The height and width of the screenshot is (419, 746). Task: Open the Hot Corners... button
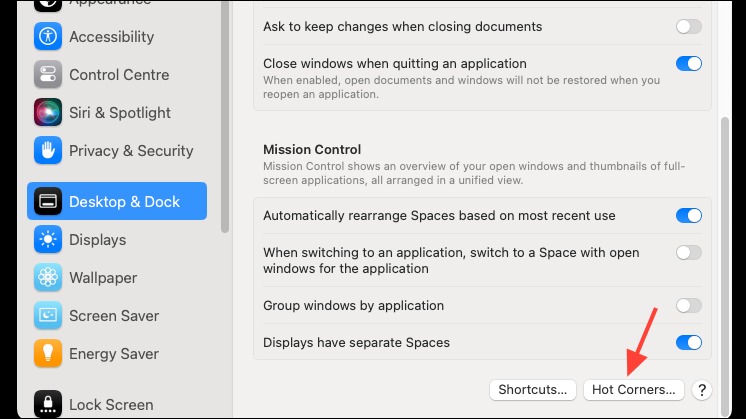pos(633,390)
